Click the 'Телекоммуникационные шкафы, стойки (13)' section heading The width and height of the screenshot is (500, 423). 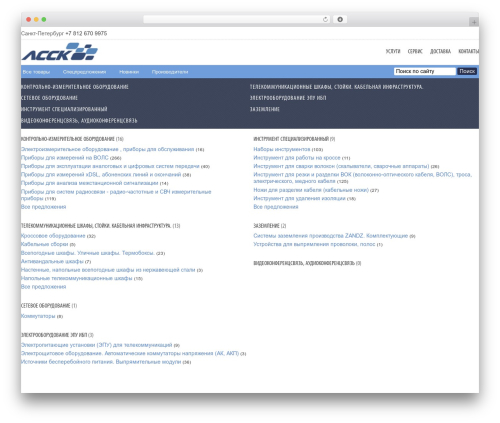pos(100,226)
